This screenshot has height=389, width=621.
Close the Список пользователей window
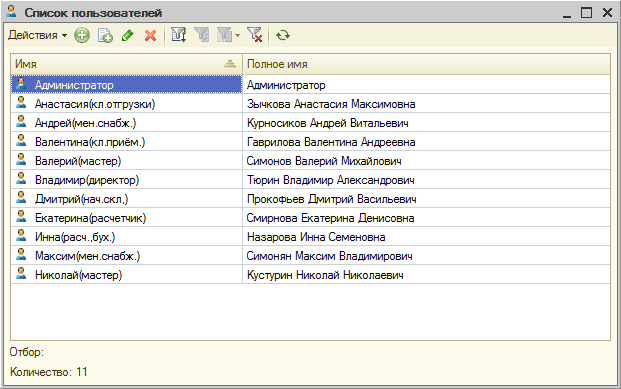coord(607,13)
